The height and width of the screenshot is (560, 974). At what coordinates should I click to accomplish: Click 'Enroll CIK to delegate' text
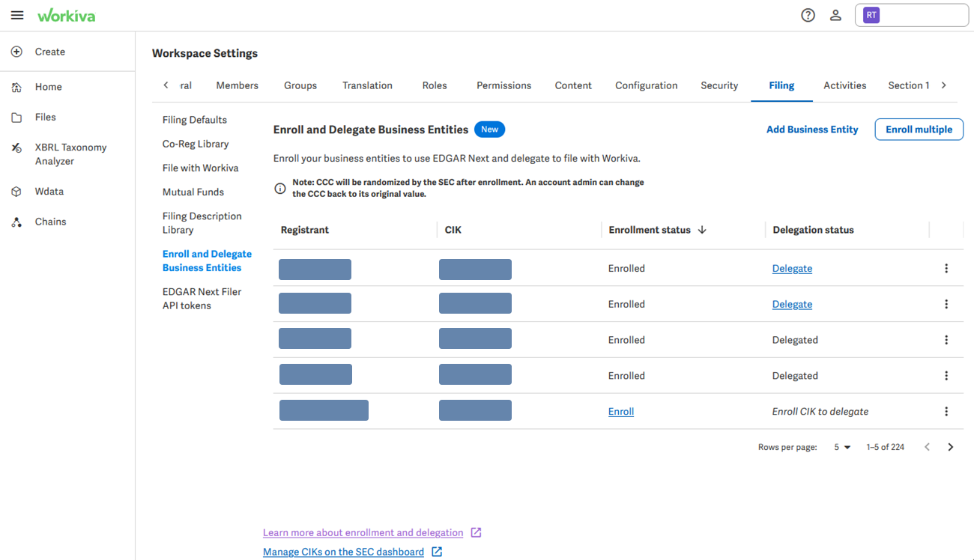tap(820, 411)
